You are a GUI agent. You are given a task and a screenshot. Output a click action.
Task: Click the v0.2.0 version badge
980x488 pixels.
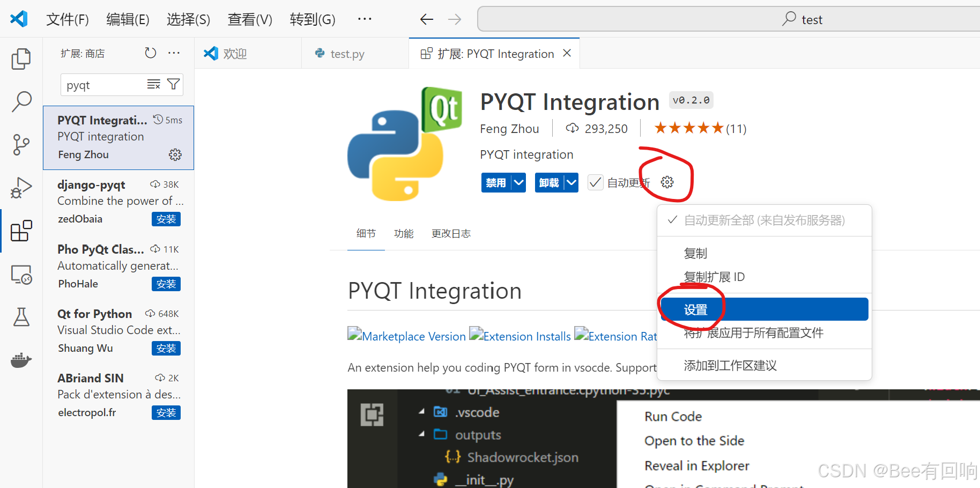click(691, 100)
